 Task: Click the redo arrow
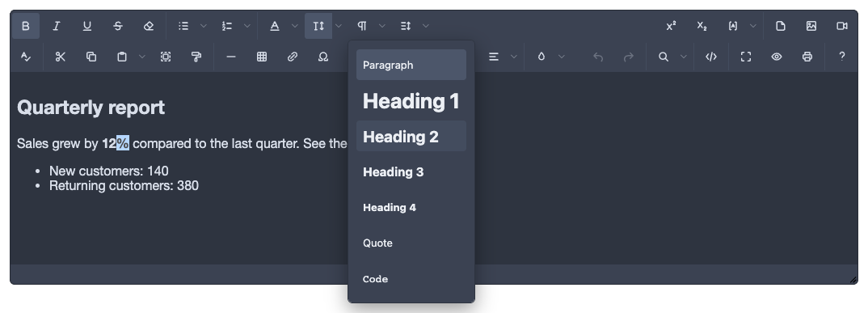tap(628, 57)
